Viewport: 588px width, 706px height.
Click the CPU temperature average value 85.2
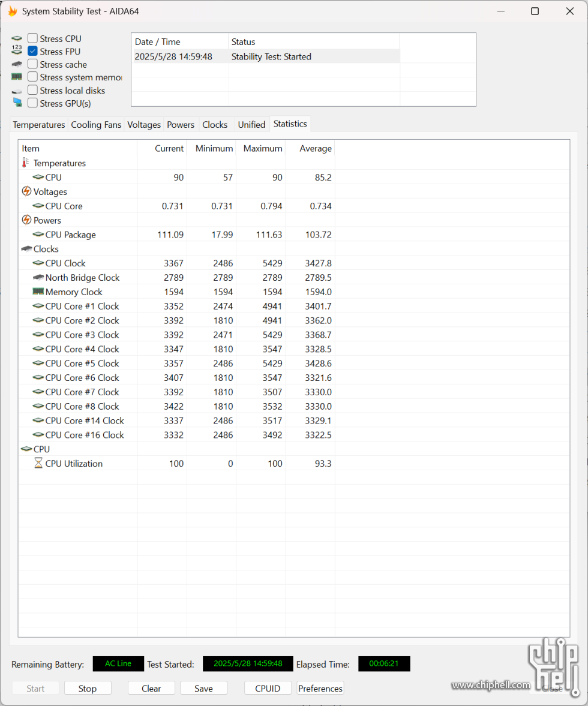pyautogui.click(x=323, y=178)
